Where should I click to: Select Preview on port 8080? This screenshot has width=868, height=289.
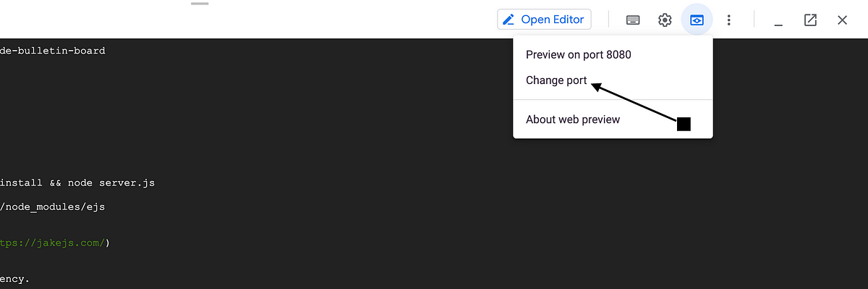pos(613,55)
